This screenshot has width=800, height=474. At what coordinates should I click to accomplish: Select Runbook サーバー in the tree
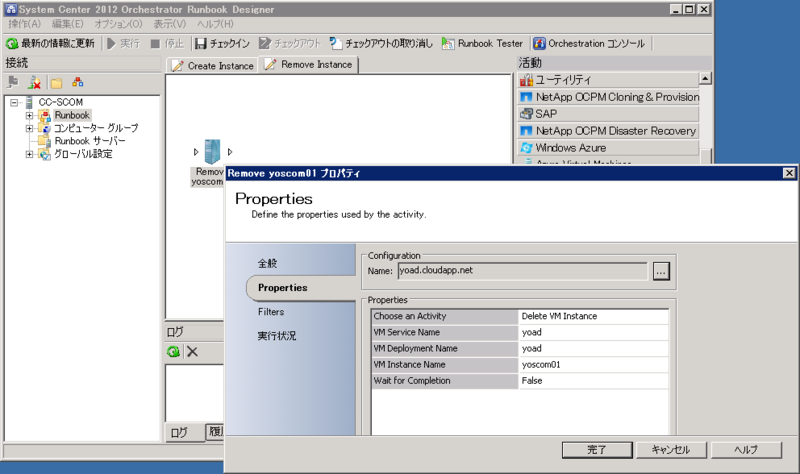pyautogui.click(x=90, y=141)
